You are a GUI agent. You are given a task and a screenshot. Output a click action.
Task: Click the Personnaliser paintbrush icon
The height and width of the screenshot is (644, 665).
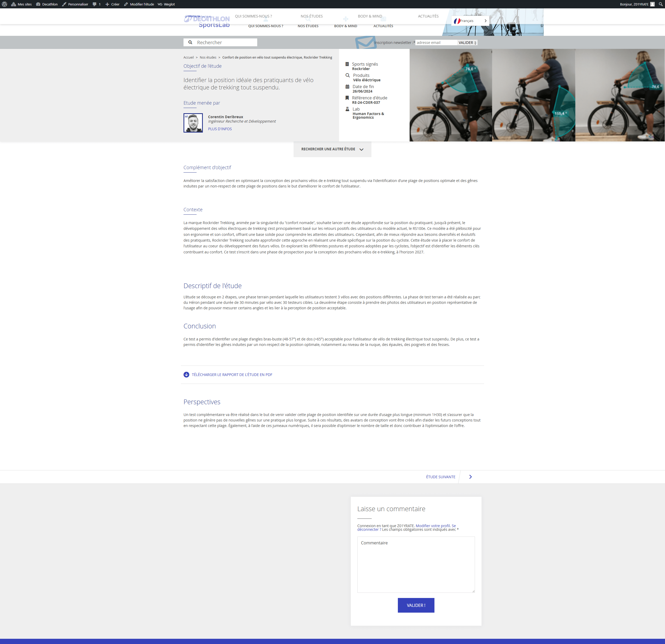[x=64, y=4]
